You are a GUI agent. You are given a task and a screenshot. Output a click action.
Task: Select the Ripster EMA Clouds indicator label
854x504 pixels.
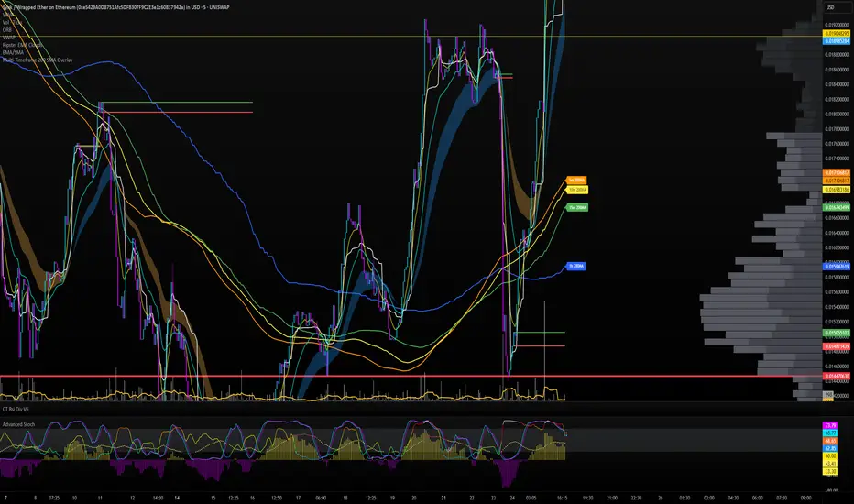point(23,44)
